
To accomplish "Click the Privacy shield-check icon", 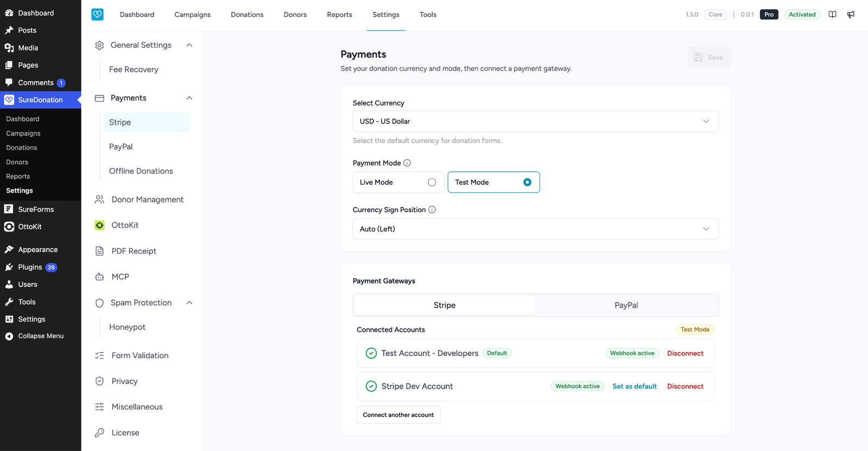I will (x=99, y=381).
